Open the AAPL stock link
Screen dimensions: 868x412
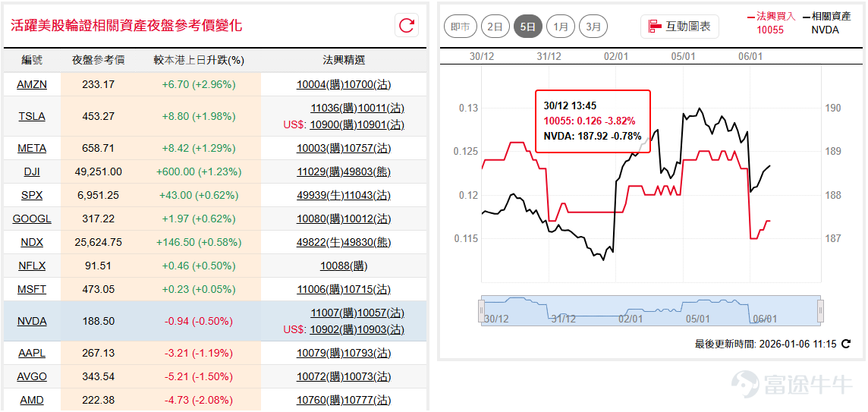(32, 353)
